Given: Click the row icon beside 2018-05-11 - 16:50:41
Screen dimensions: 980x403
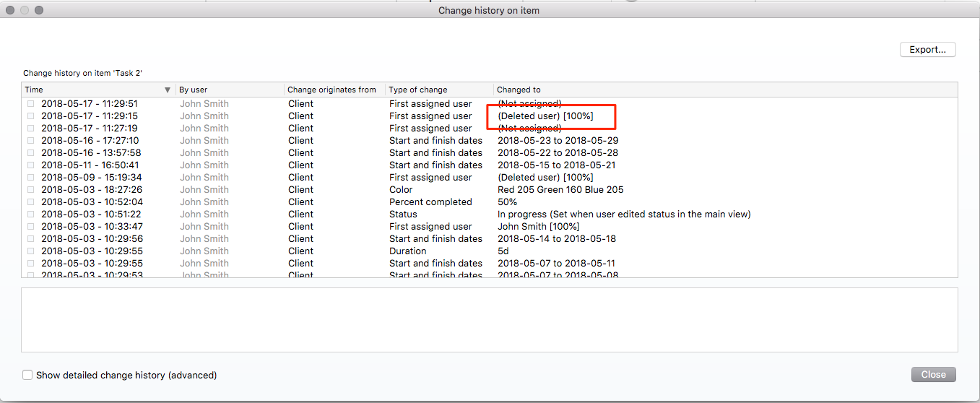Looking at the screenshot, I should tap(30, 165).
